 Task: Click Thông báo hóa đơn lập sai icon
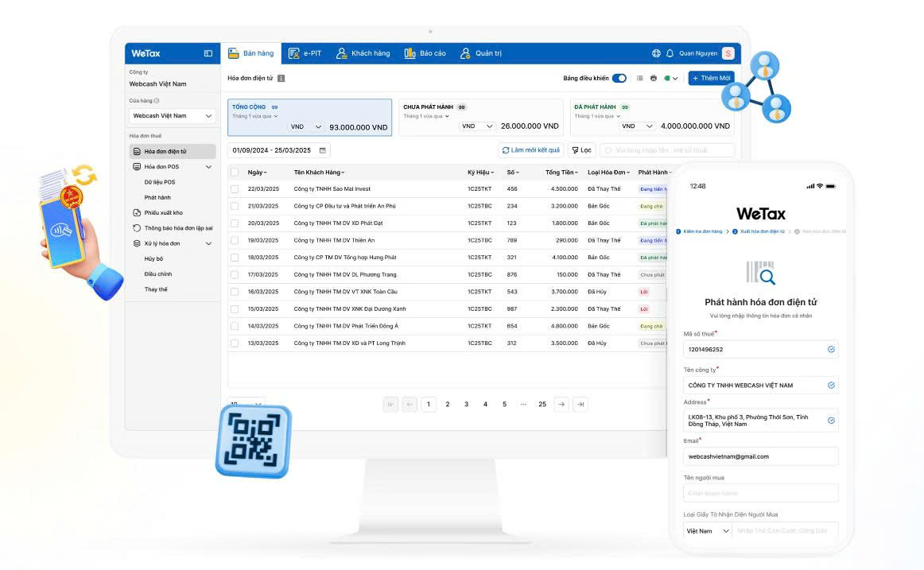tap(137, 228)
